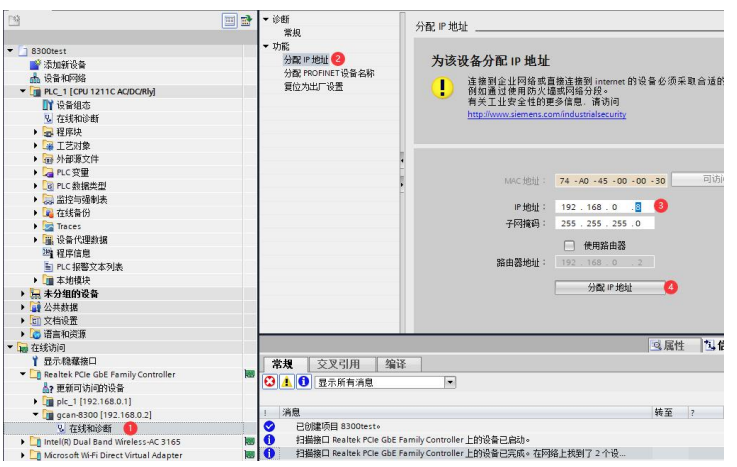Click 显示隐藏接口 icon
This screenshot has width=737, height=467.
click(x=35, y=361)
